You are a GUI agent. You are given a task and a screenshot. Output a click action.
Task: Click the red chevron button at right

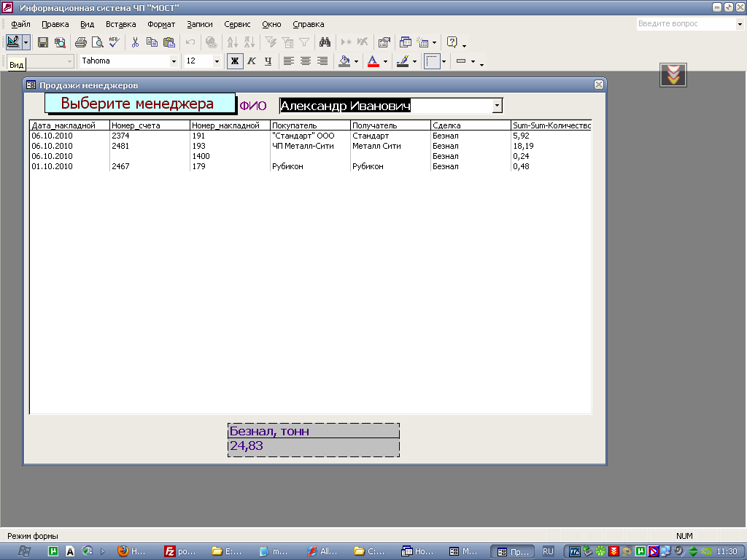pyautogui.click(x=673, y=75)
